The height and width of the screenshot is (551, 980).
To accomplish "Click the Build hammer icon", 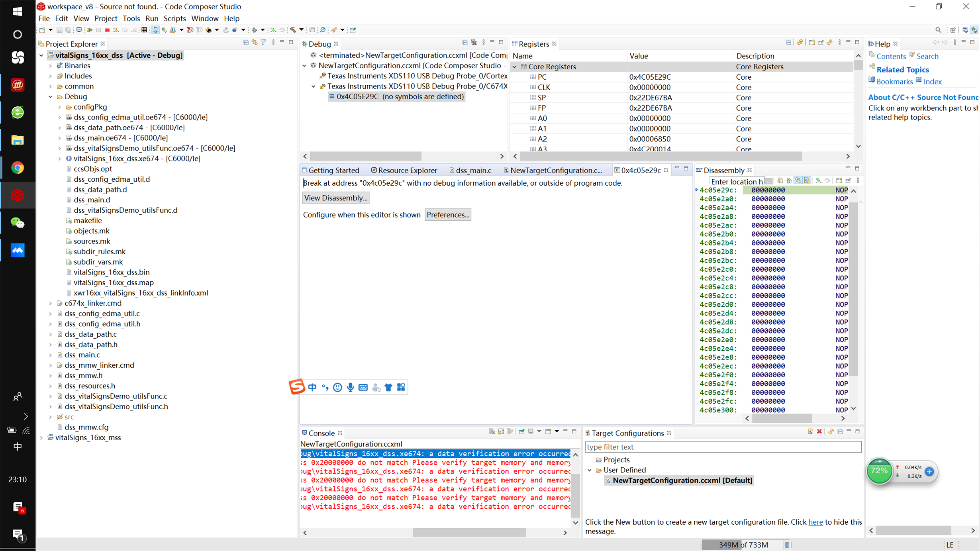I will pyautogui.click(x=293, y=30).
